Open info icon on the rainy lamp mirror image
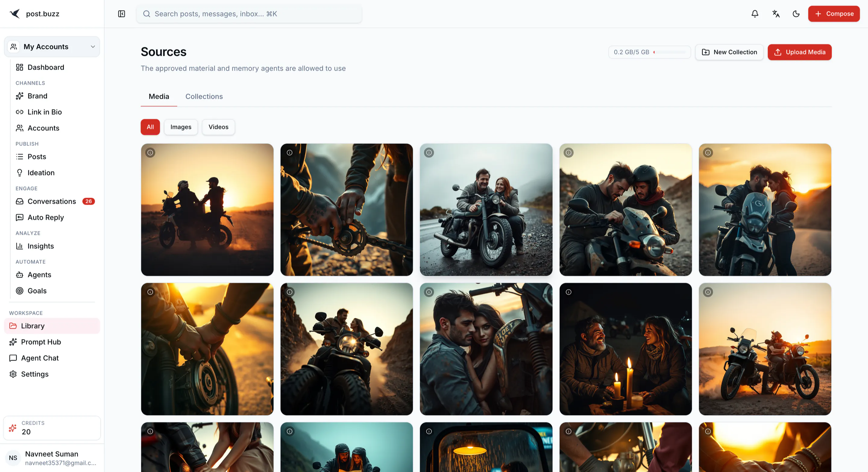 (x=429, y=431)
